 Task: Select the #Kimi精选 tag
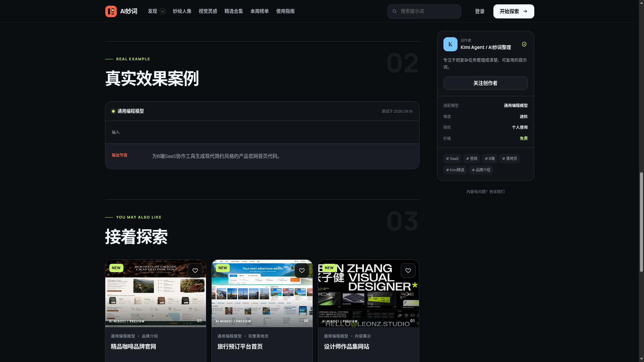455,170
